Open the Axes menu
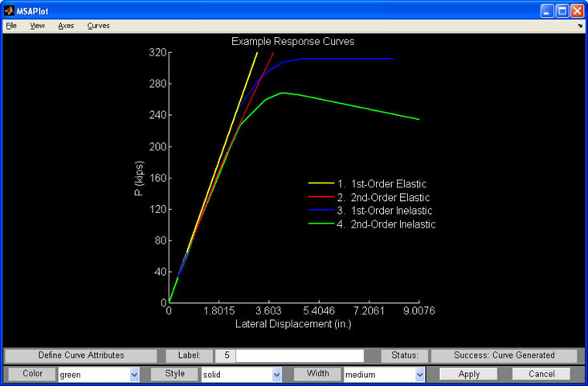The image size is (588, 386). click(x=66, y=26)
